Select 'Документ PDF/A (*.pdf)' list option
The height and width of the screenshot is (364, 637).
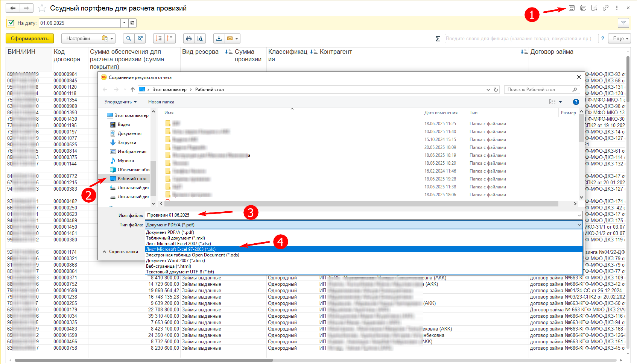pos(364,232)
